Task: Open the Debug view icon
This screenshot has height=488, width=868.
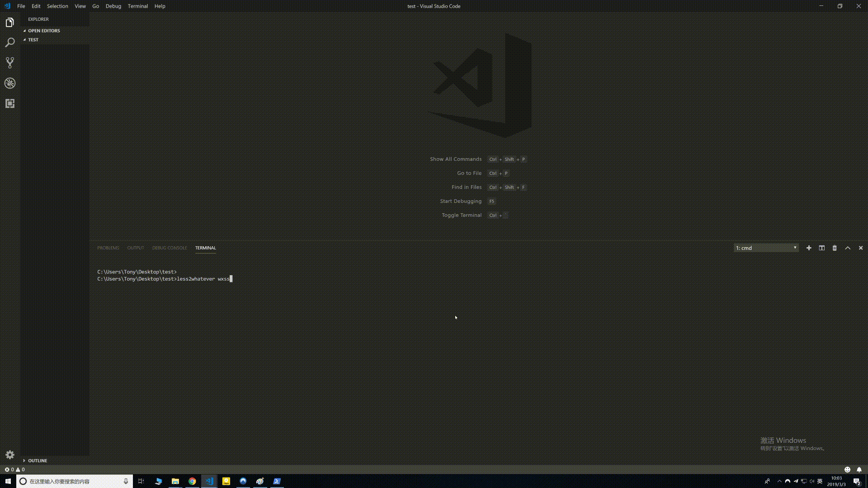Action: (10, 83)
